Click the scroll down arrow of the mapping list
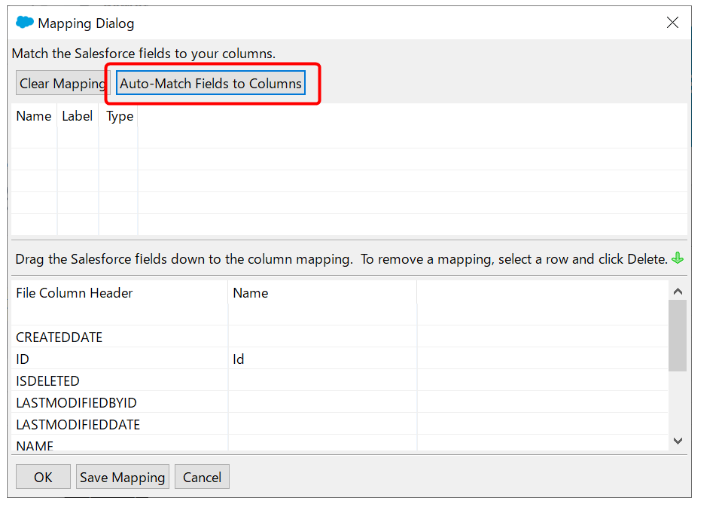 coord(678,441)
